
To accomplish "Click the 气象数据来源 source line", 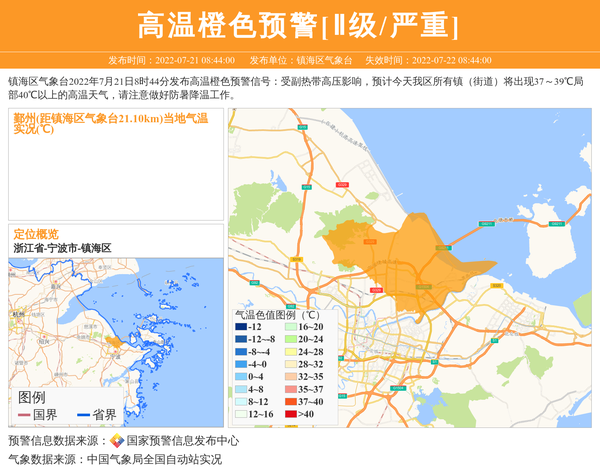I will click(115, 459).
